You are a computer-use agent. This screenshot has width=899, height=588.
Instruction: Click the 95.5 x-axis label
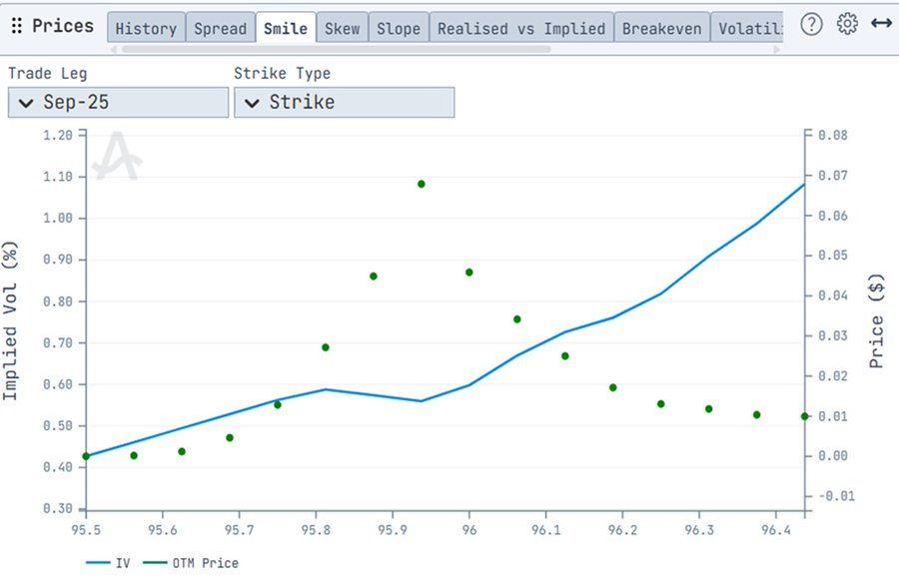86,529
